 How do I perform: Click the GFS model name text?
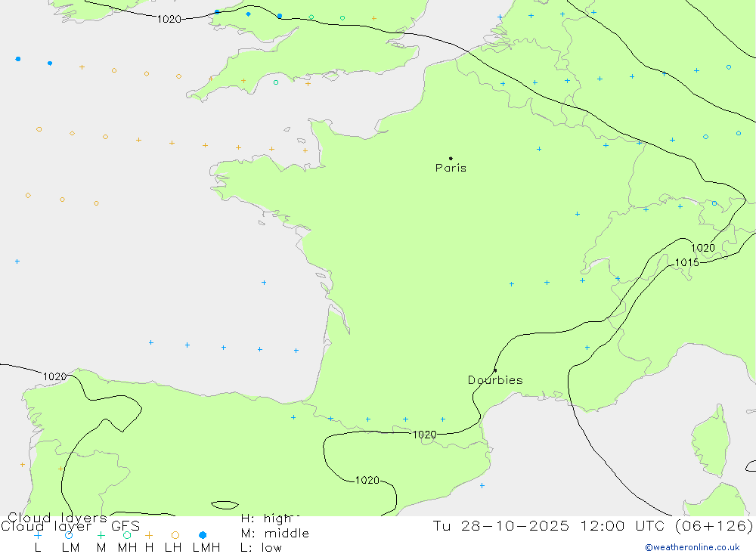[125, 526]
